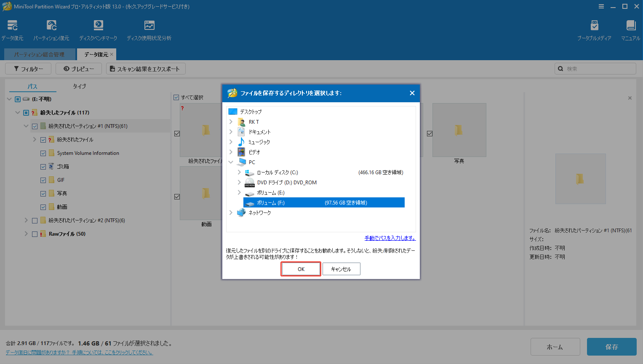Image resolution: width=643 pixels, height=364 pixels.
Task: Collapse the 紛失したファイル (117) node
Action: pyautogui.click(x=17, y=112)
